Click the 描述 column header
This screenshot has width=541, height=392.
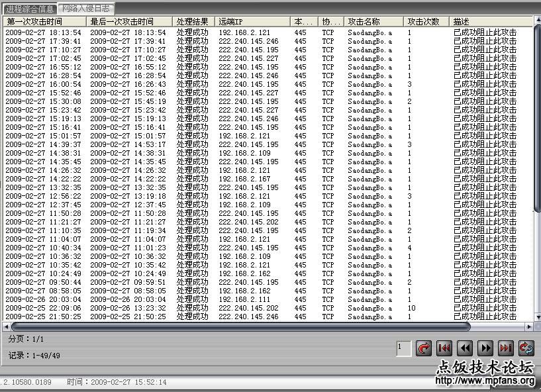tap(491, 22)
